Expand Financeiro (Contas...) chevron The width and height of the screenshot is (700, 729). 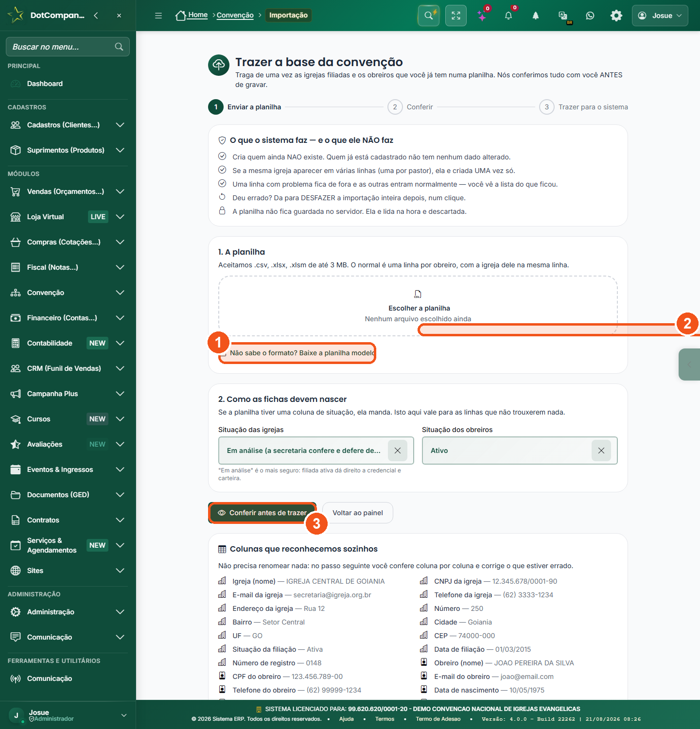120,318
